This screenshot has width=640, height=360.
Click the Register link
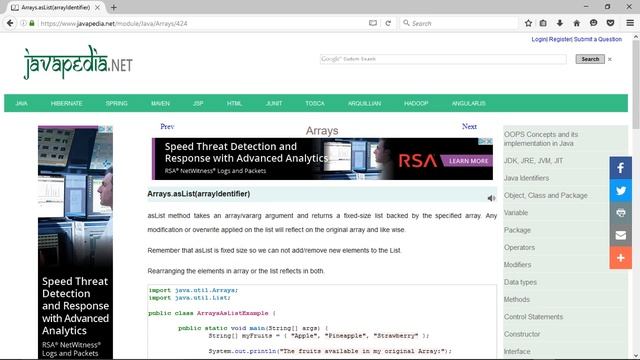click(x=560, y=39)
